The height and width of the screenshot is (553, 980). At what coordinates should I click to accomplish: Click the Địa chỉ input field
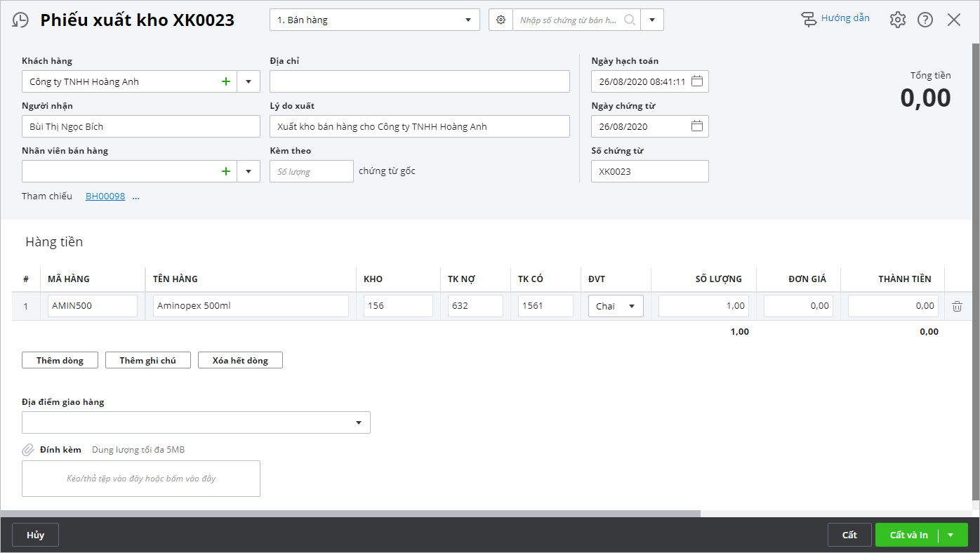click(x=419, y=81)
